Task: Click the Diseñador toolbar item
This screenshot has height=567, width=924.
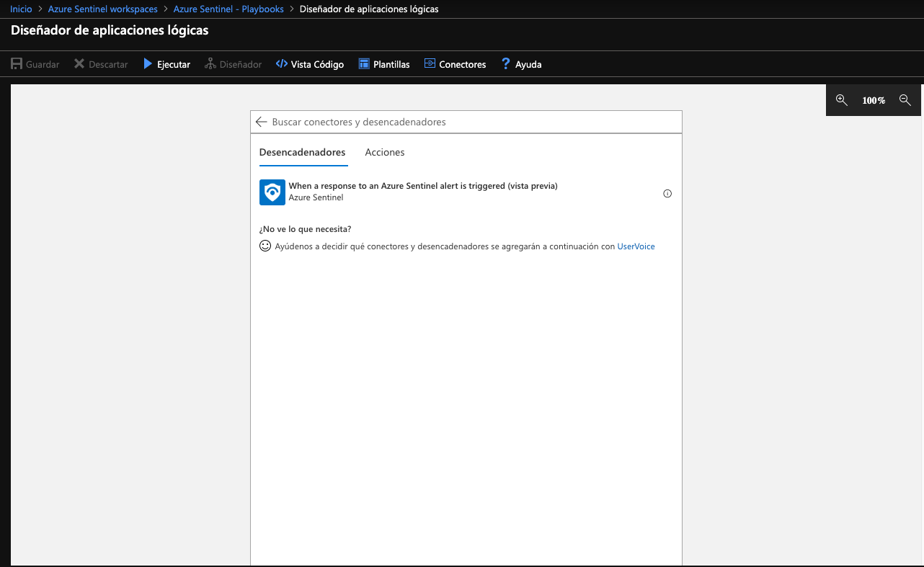Action: [233, 64]
